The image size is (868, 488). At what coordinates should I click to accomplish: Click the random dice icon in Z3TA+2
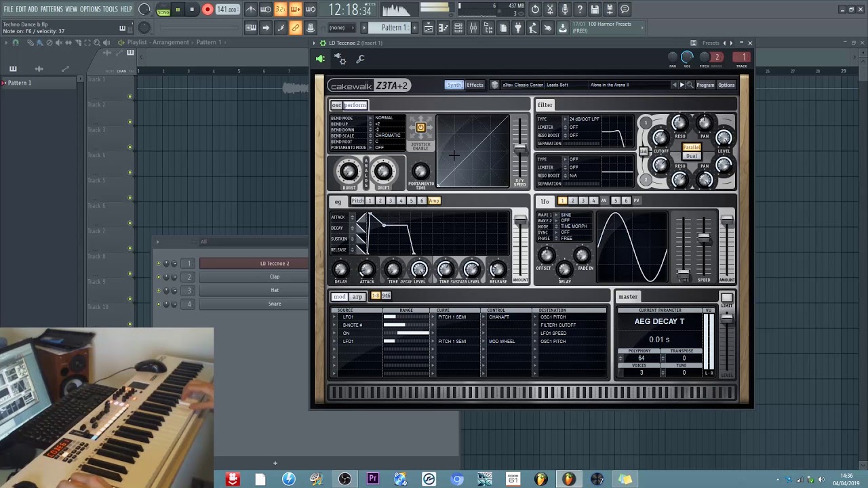(494, 85)
